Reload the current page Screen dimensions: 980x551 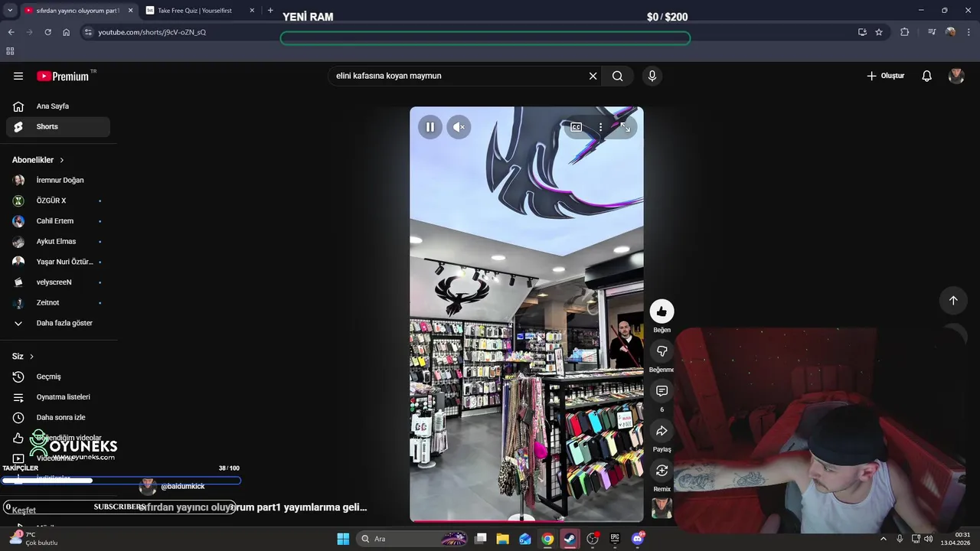(47, 32)
